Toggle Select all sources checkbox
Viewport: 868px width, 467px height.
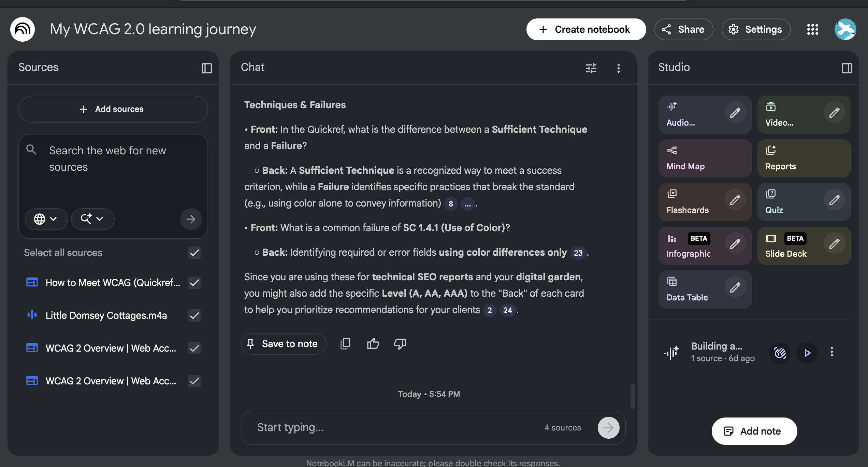pyautogui.click(x=194, y=253)
